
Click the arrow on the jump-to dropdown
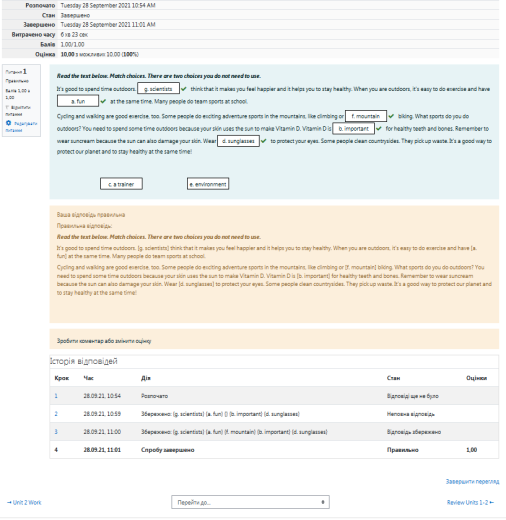point(323,502)
